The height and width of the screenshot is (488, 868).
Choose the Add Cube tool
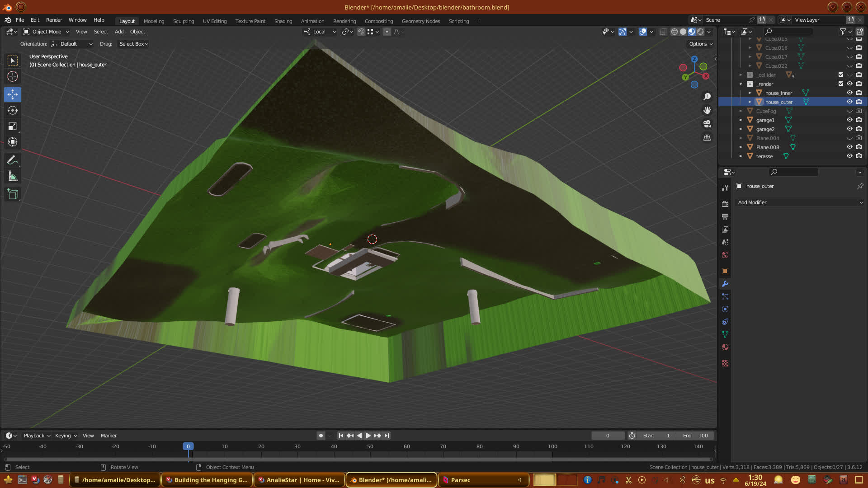click(13, 194)
